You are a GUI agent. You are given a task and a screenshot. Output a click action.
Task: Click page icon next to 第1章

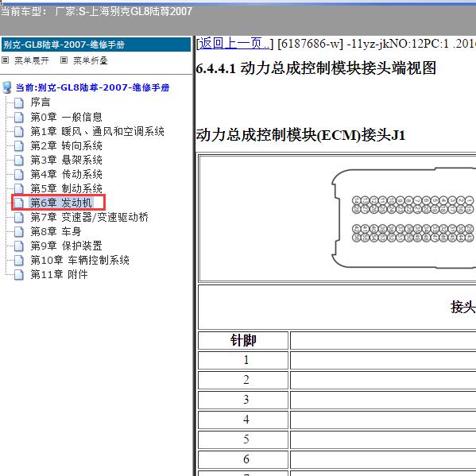19,132
